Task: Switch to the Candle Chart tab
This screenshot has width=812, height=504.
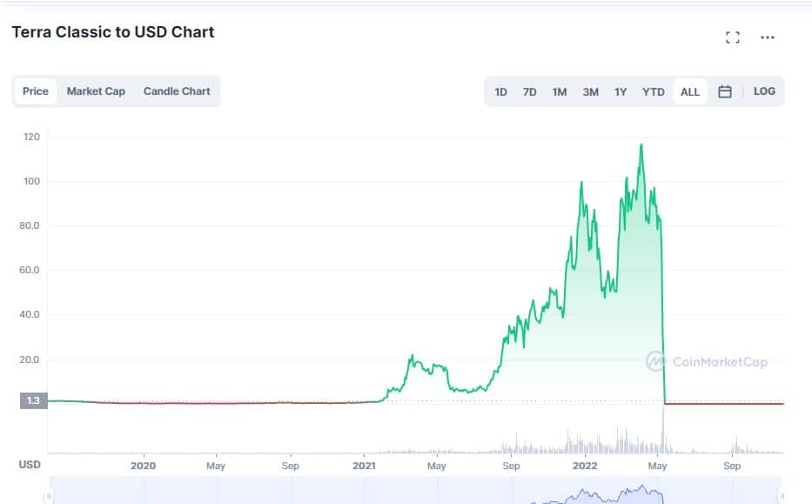Action: (x=177, y=91)
